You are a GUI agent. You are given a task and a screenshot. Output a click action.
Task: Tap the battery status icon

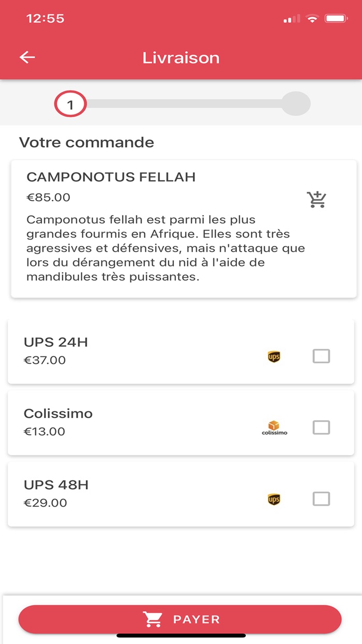[x=336, y=19]
